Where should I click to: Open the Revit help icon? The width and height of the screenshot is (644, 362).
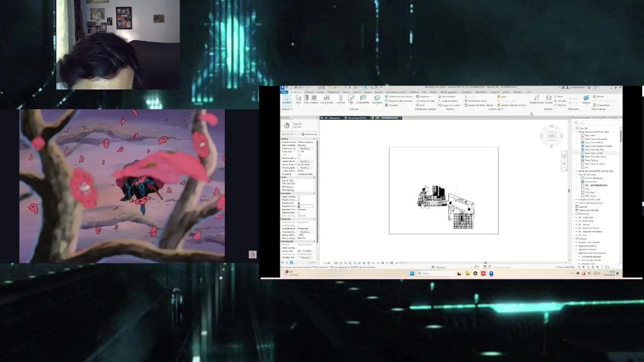point(595,87)
